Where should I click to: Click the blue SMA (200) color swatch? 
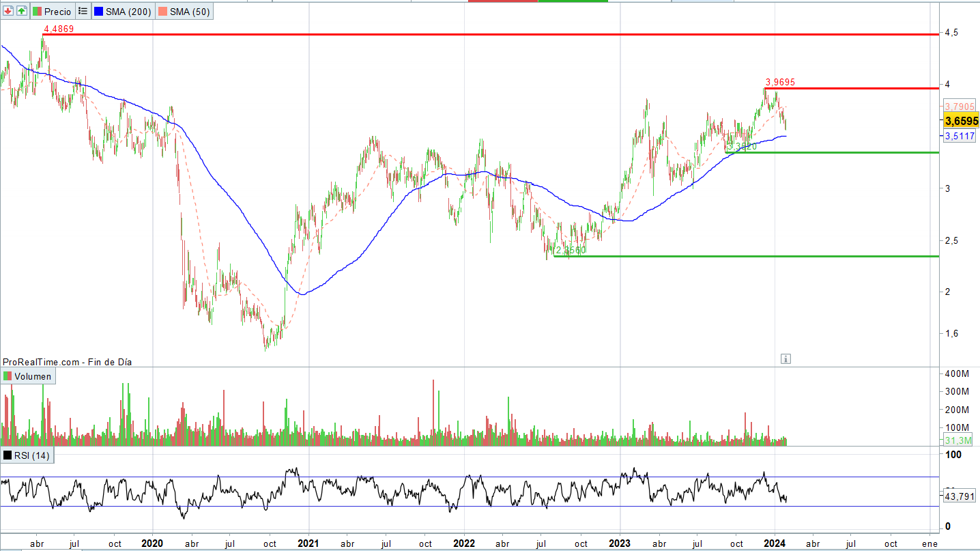(x=99, y=12)
